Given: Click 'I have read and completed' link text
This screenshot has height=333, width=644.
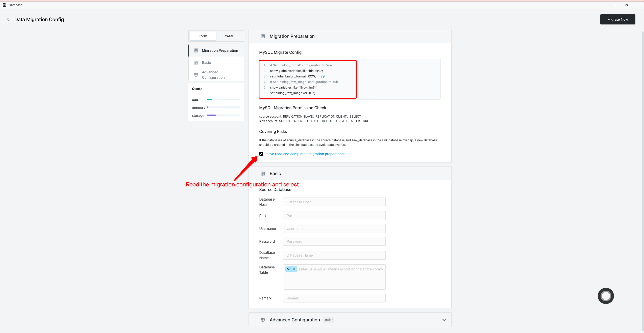Looking at the screenshot, I should click(305, 154).
